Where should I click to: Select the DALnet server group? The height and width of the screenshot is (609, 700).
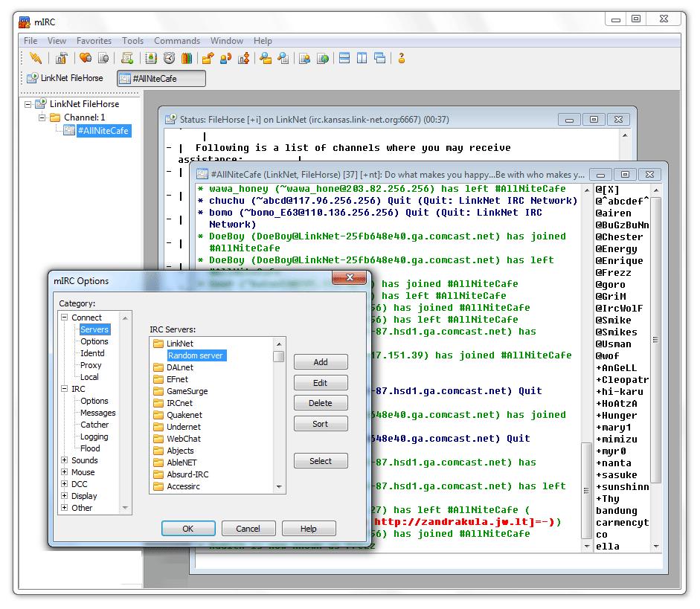pyautogui.click(x=180, y=367)
